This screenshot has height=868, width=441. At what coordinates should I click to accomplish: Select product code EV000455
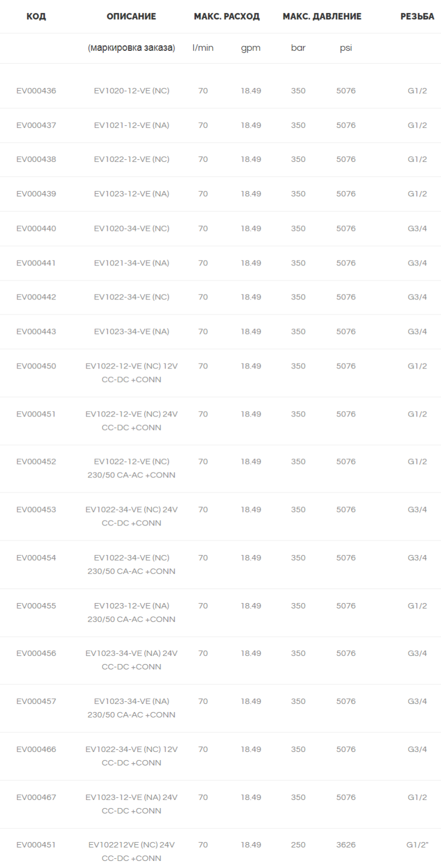[x=36, y=605]
